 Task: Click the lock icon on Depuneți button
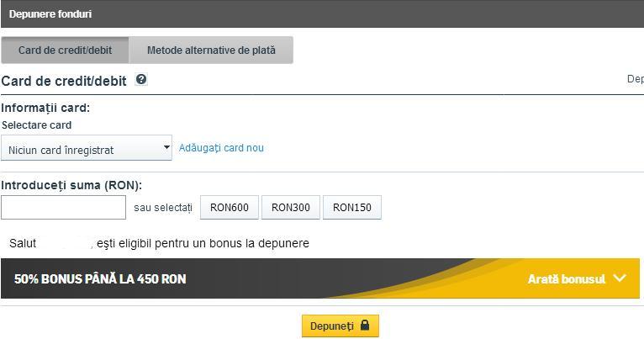coord(365,325)
